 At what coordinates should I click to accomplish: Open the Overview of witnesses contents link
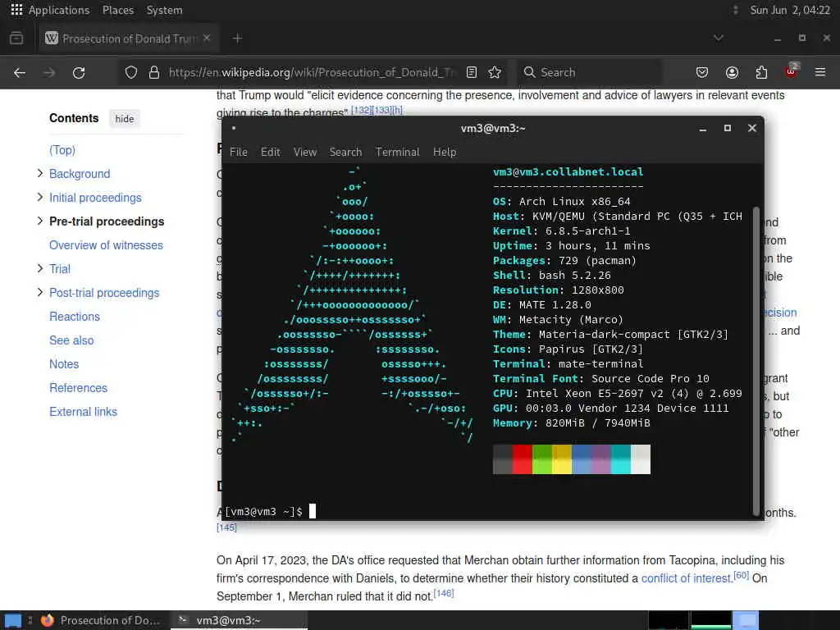106,244
